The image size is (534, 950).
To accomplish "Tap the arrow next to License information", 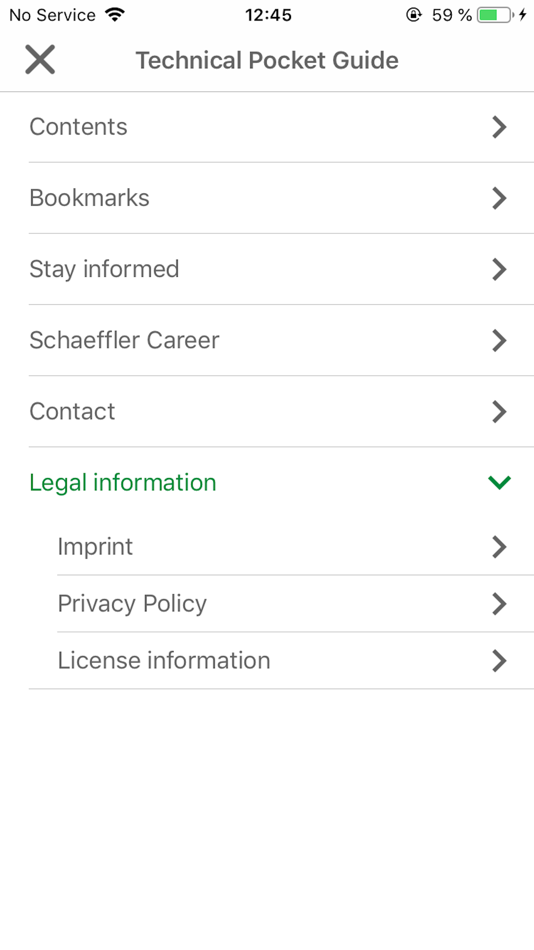I will (499, 660).
